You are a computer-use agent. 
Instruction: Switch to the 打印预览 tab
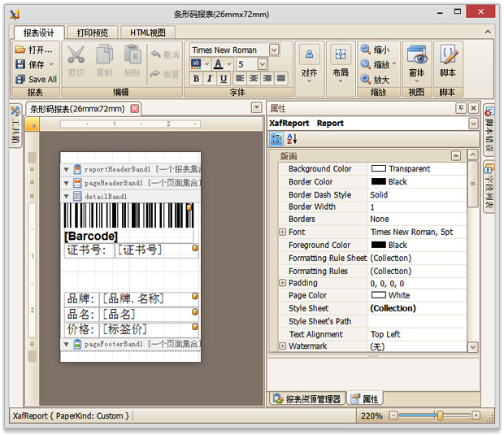[93, 33]
